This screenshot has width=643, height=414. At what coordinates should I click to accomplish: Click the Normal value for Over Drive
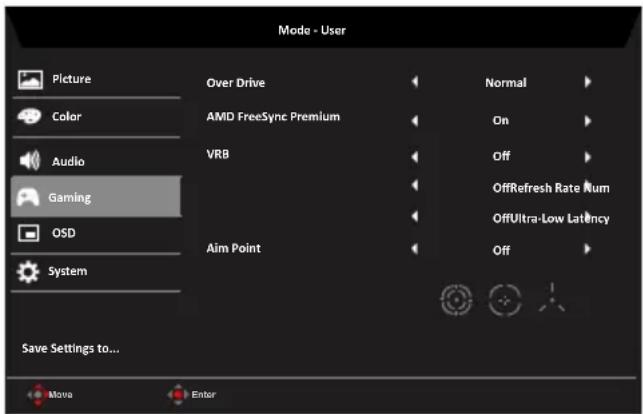coord(506,83)
